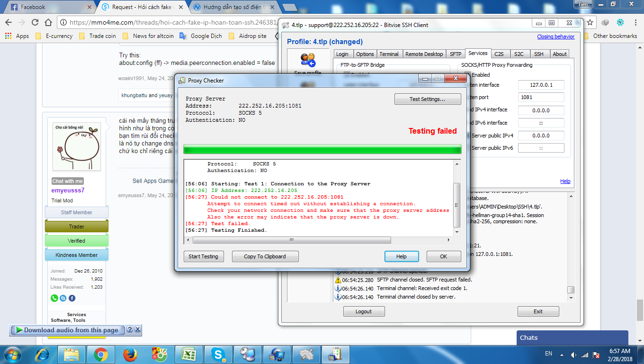Screen dimensions: 644x364
Task: Launch Internet Explorer from the taskbar
Action: (42, 354)
